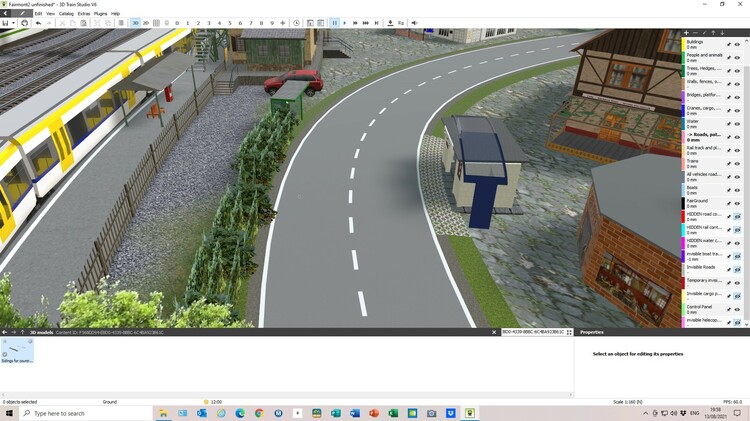This screenshot has width=750, height=421.
Task: Open File Explorer from taskbar
Action: 163,413
